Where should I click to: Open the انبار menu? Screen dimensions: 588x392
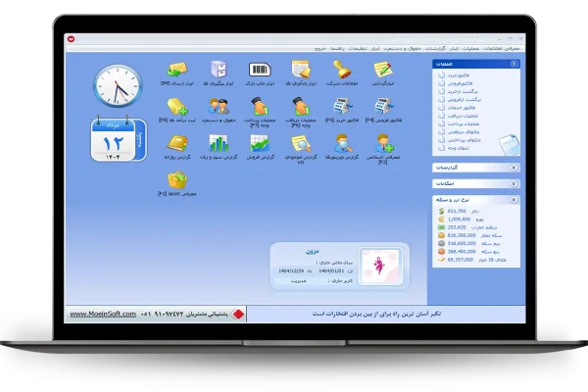point(454,49)
